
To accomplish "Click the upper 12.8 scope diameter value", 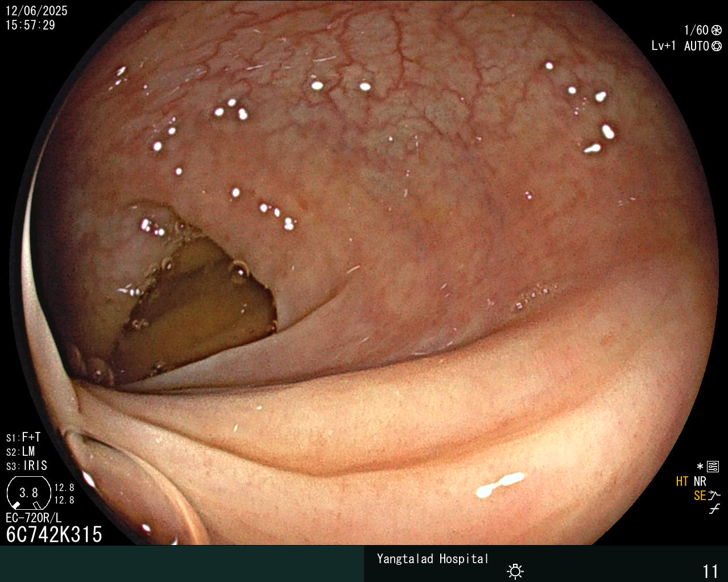I will [64, 488].
